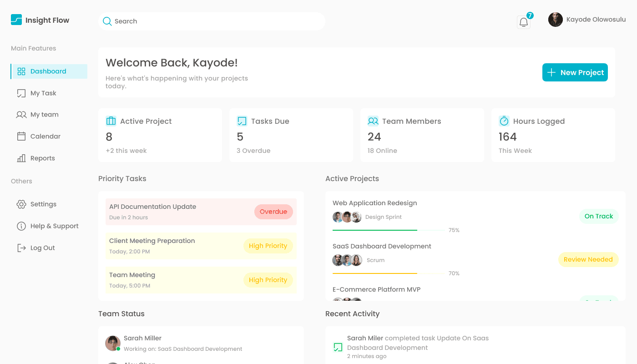Viewport: 637px width, 364px height.
Task: Click the Team Members people icon
Action: point(373,121)
